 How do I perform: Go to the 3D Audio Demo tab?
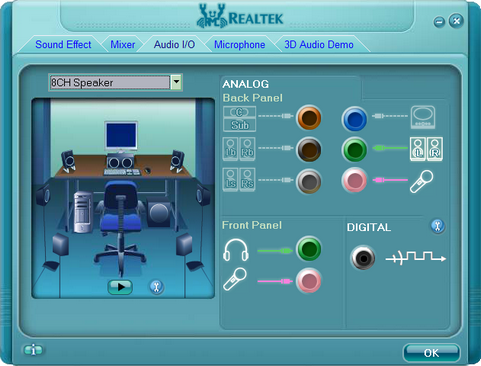coord(319,45)
